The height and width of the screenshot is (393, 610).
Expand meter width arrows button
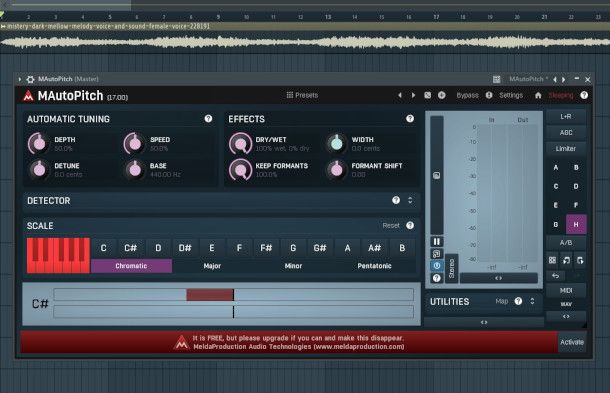coord(498,278)
